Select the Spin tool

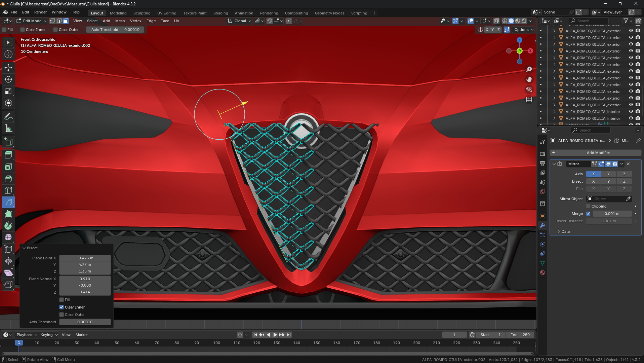coord(8,226)
